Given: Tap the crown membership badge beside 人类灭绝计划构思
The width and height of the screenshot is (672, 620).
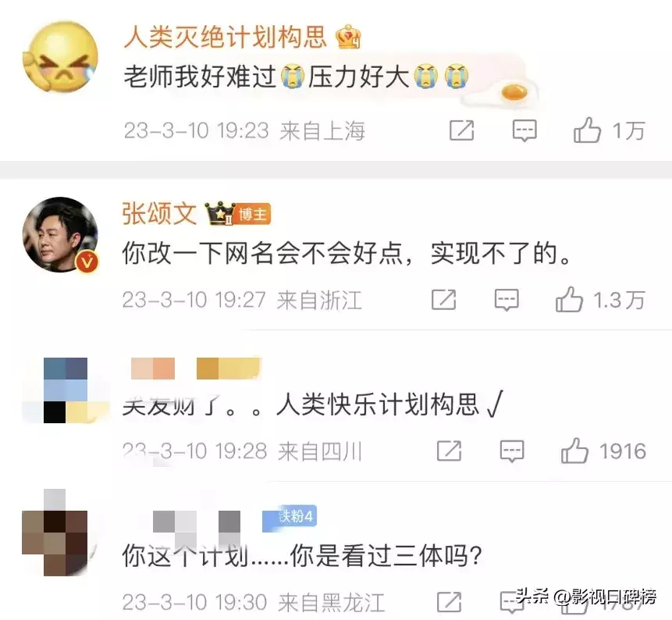Looking at the screenshot, I should (348, 37).
